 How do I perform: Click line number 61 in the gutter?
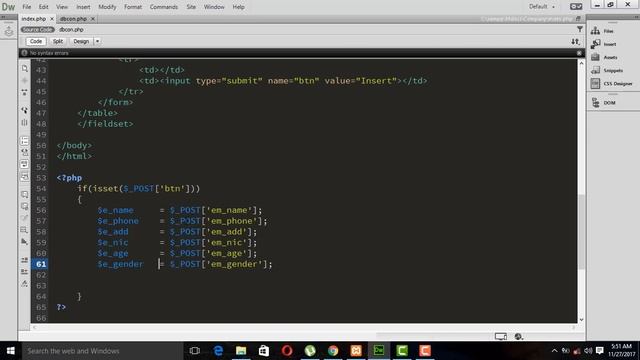(x=40, y=264)
